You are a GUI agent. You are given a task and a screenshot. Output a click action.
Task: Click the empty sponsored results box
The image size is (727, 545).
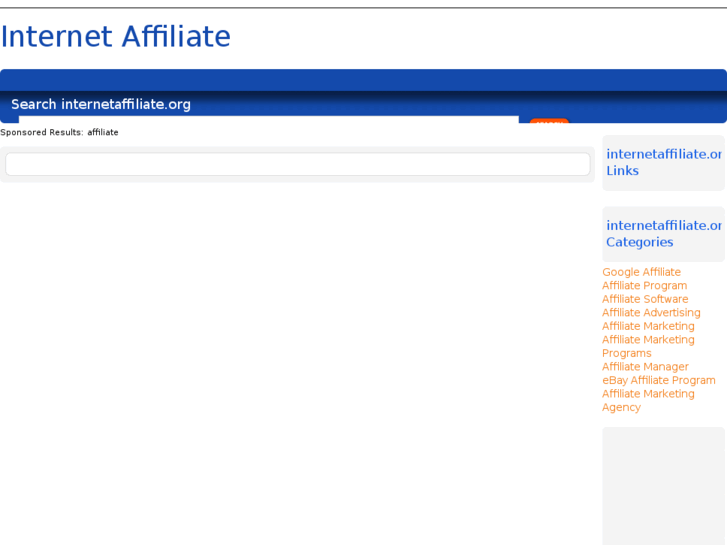pos(298,164)
